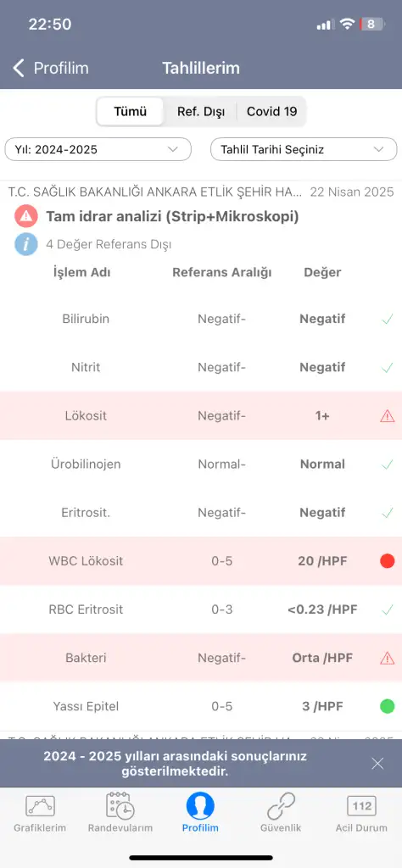Tap the warning triangle in Lökosit row
Screen dimensions: 402x868
pyautogui.click(x=387, y=415)
